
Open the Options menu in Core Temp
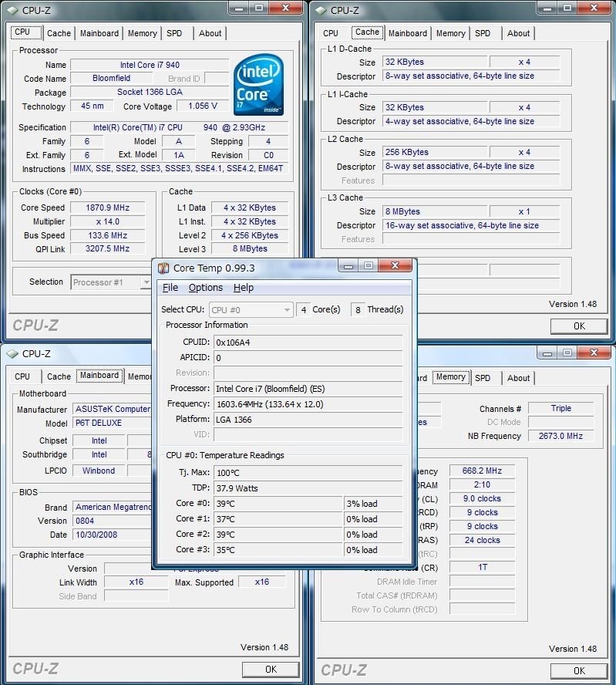206,288
